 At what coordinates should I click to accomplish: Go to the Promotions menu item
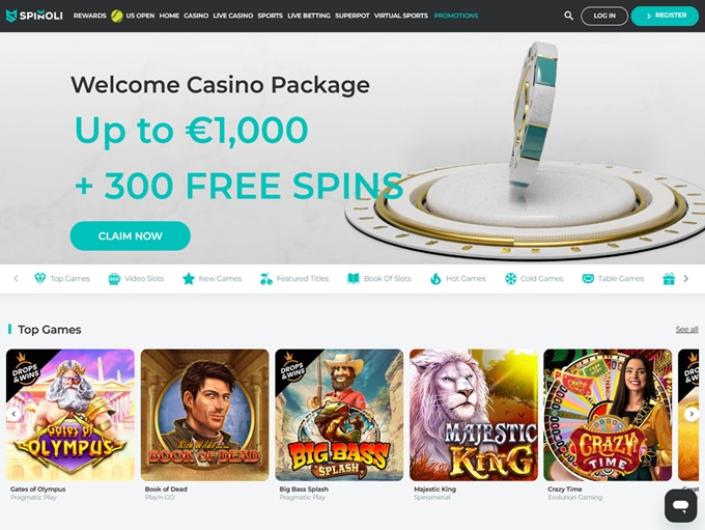pos(456,16)
